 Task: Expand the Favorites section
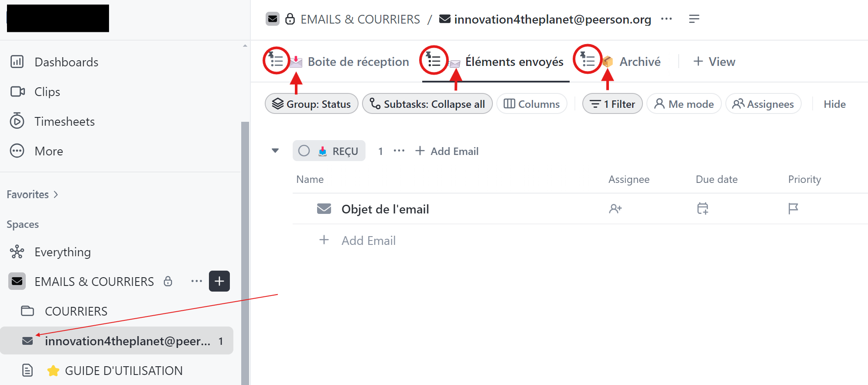(x=33, y=195)
